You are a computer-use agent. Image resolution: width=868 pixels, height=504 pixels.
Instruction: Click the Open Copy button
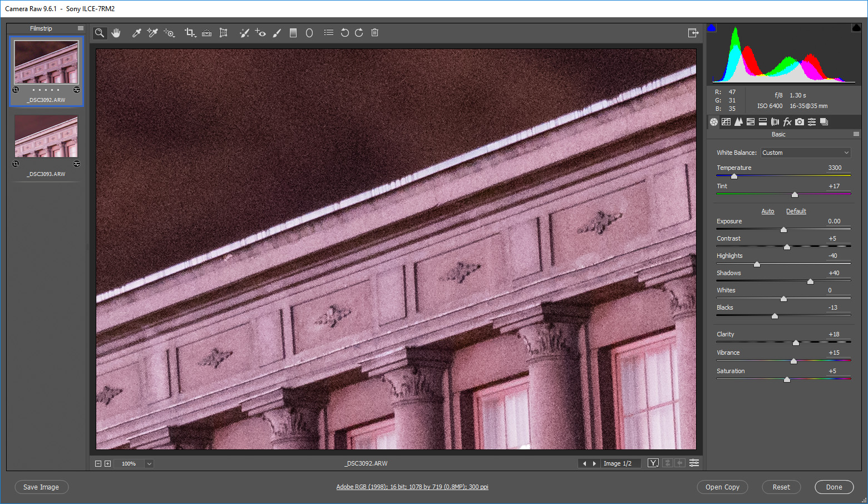point(722,487)
